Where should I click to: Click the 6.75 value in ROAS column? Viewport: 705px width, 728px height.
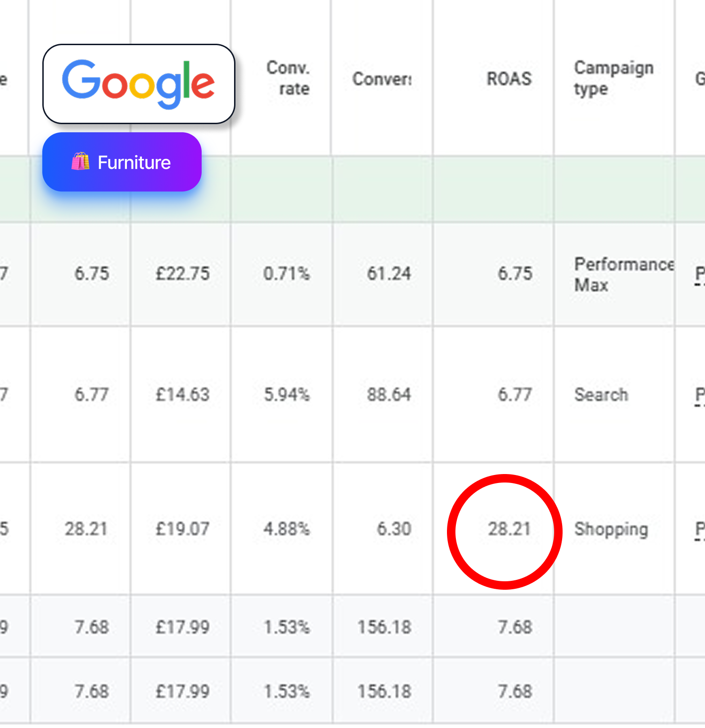[x=515, y=273]
